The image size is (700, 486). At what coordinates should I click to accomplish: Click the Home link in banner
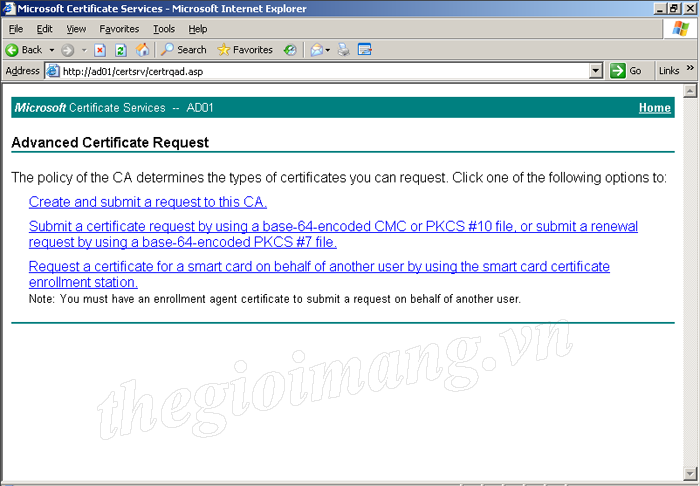[x=654, y=108]
